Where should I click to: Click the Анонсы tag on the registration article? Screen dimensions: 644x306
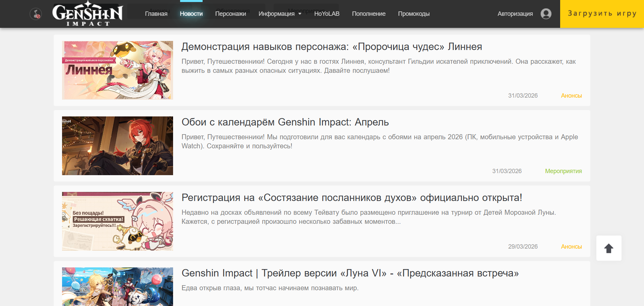click(x=571, y=247)
